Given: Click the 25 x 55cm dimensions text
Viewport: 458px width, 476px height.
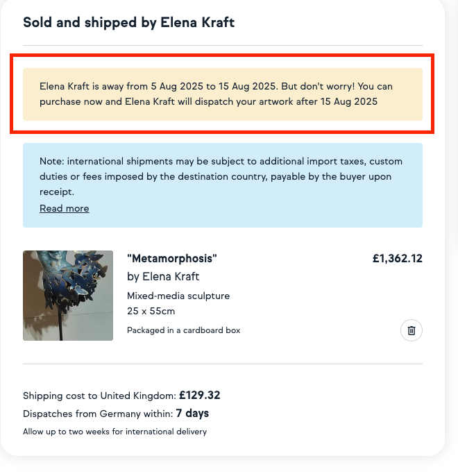Looking at the screenshot, I should click(x=151, y=311).
